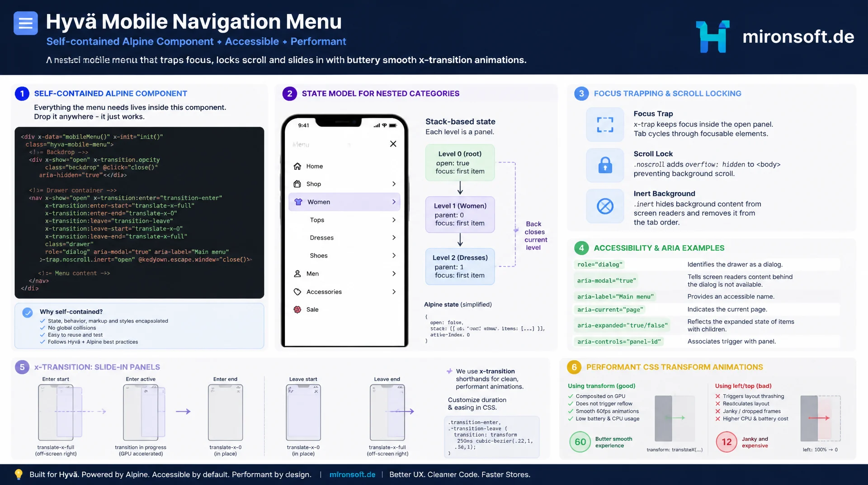Click the Home house icon

coord(297,166)
